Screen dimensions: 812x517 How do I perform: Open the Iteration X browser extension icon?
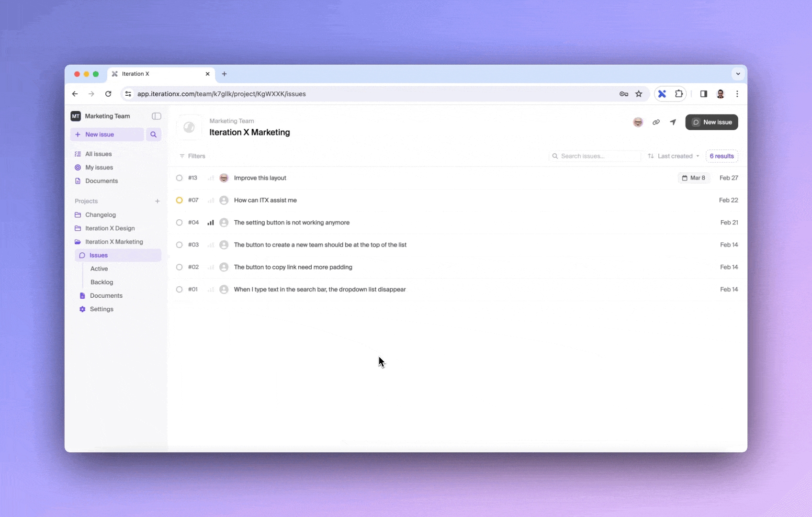pyautogui.click(x=662, y=94)
